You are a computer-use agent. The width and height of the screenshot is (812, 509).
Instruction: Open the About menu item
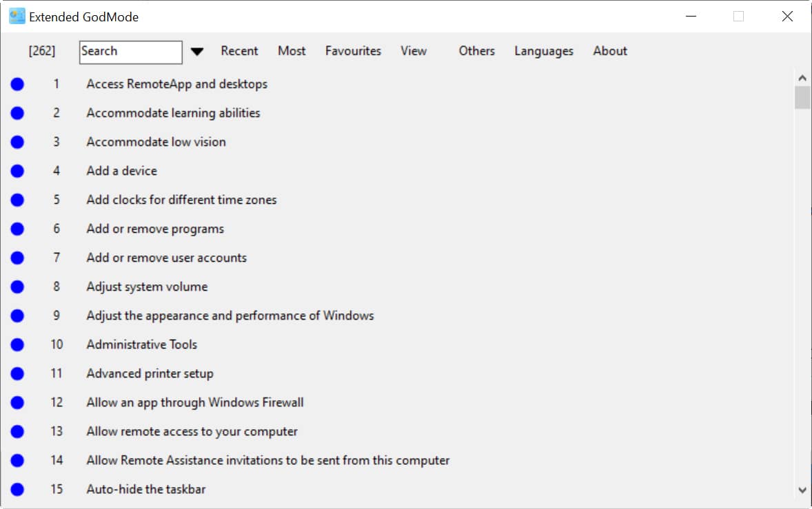point(610,51)
